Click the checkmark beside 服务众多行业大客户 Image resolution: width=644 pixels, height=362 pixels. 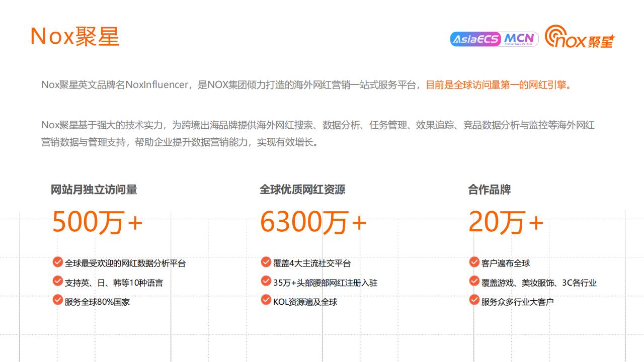pos(474,300)
